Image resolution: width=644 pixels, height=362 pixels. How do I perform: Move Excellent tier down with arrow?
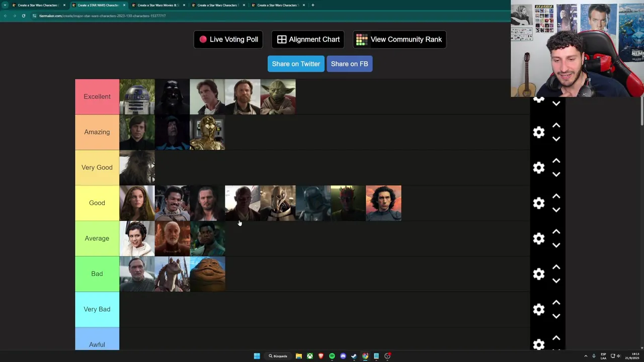pos(556,104)
